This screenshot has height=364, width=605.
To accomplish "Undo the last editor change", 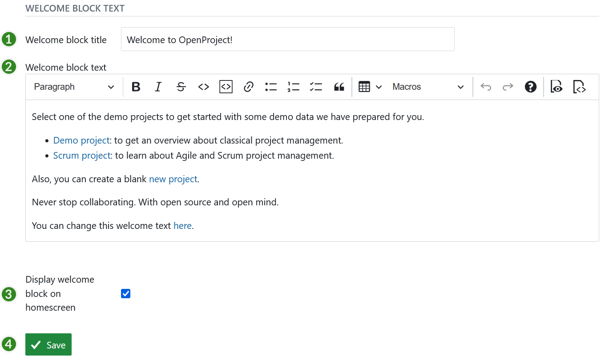I will (x=486, y=87).
